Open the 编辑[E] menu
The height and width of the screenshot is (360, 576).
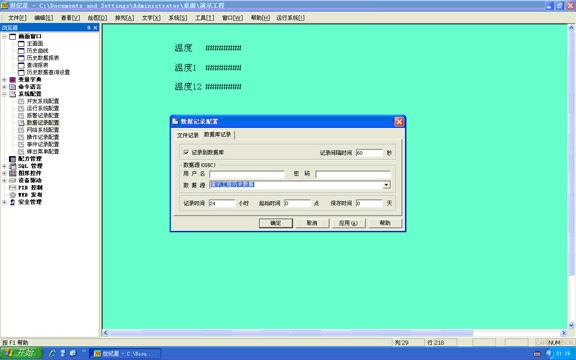coord(43,18)
